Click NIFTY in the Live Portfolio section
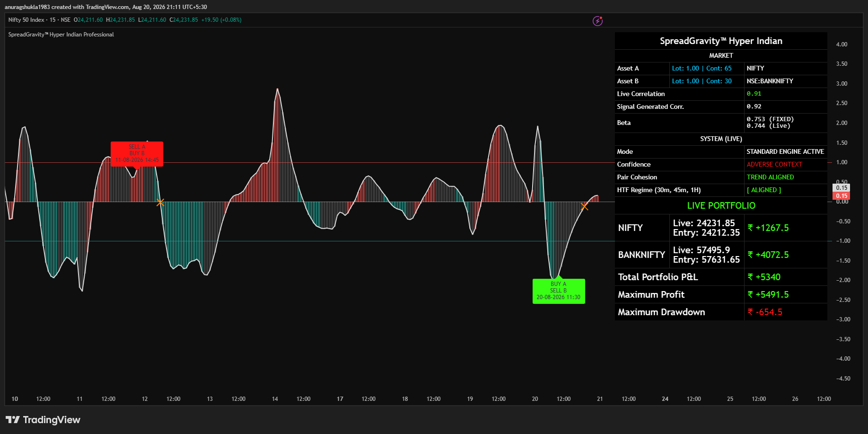 tap(630, 228)
